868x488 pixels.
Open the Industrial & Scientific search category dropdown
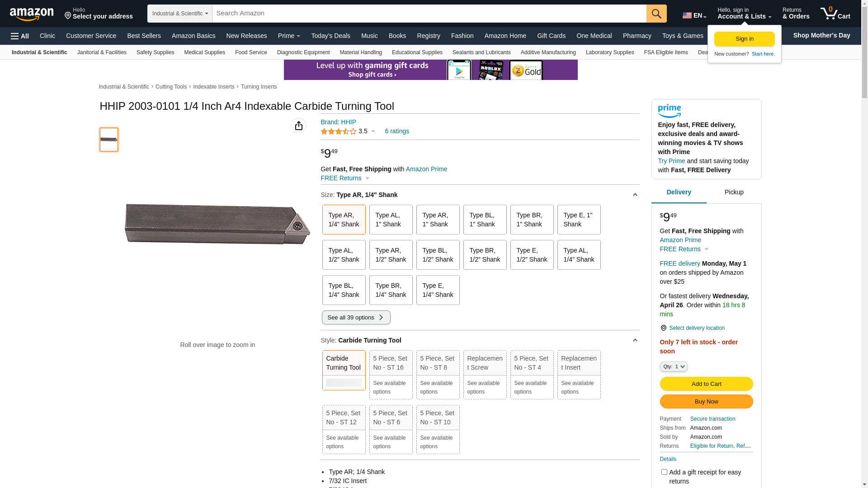tap(180, 14)
